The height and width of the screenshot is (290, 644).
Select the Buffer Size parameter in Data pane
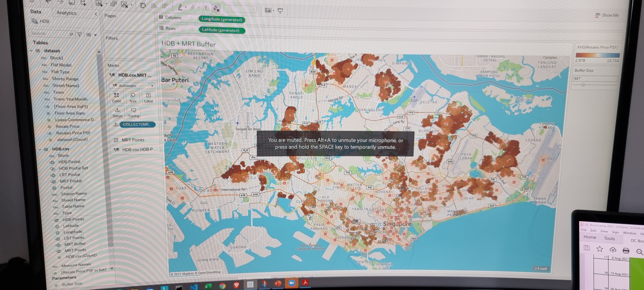coord(72,284)
